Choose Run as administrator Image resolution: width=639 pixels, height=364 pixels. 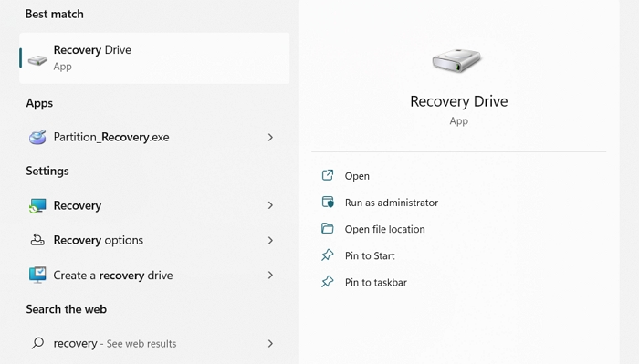[392, 203]
